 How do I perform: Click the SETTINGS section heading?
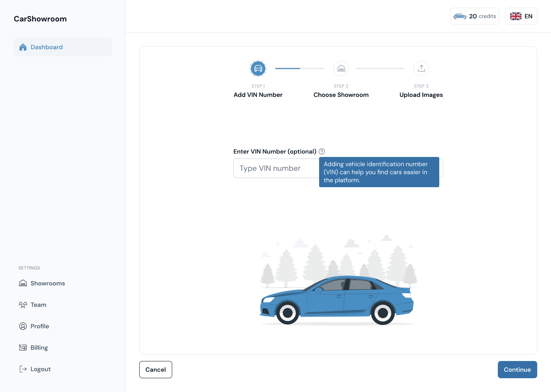29,268
